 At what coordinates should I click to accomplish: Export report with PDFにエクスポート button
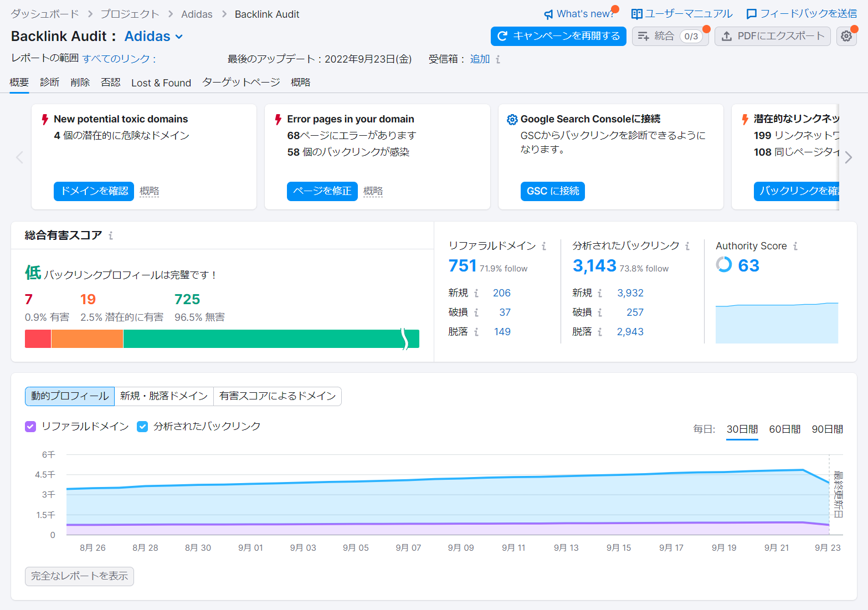(x=773, y=36)
